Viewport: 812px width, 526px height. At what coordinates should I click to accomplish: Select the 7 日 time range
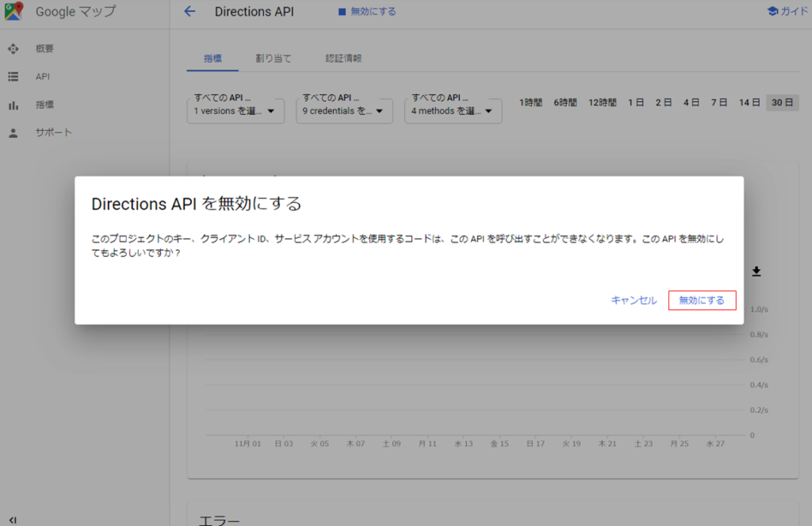coord(718,102)
